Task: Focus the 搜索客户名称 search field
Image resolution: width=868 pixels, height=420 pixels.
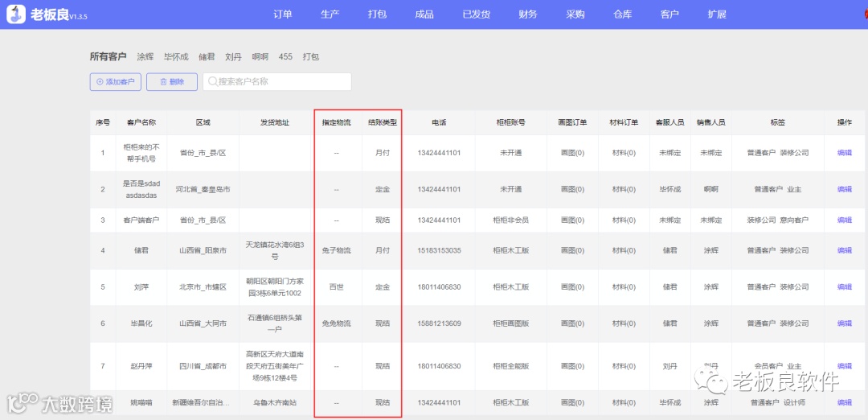Action: point(276,81)
